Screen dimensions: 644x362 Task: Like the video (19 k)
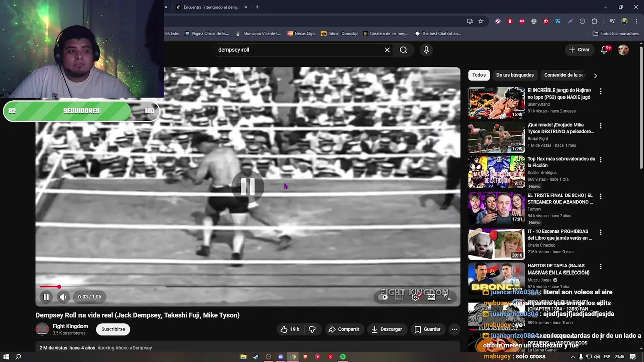(x=290, y=329)
